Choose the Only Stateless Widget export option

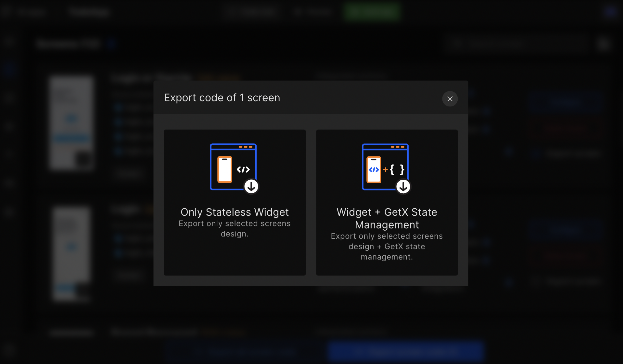pyautogui.click(x=235, y=202)
